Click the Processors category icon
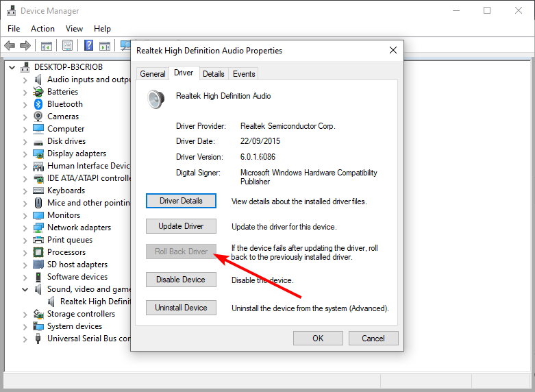Image resolution: width=535 pixels, height=392 pixels. [x=38, y=252]
